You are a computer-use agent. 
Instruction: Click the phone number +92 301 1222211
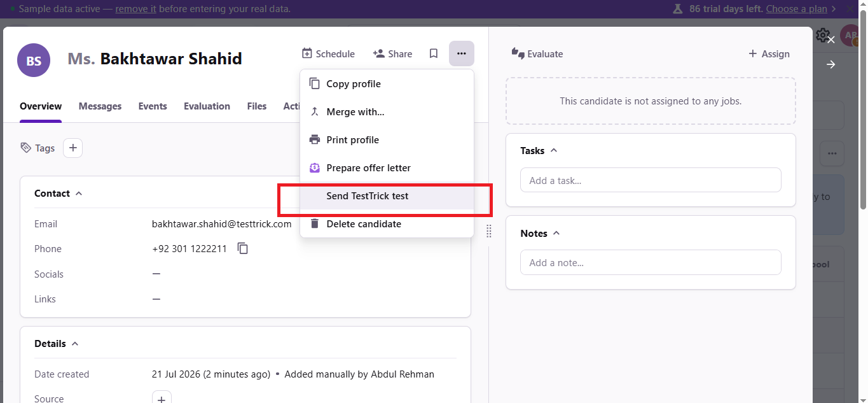(189, 249)
